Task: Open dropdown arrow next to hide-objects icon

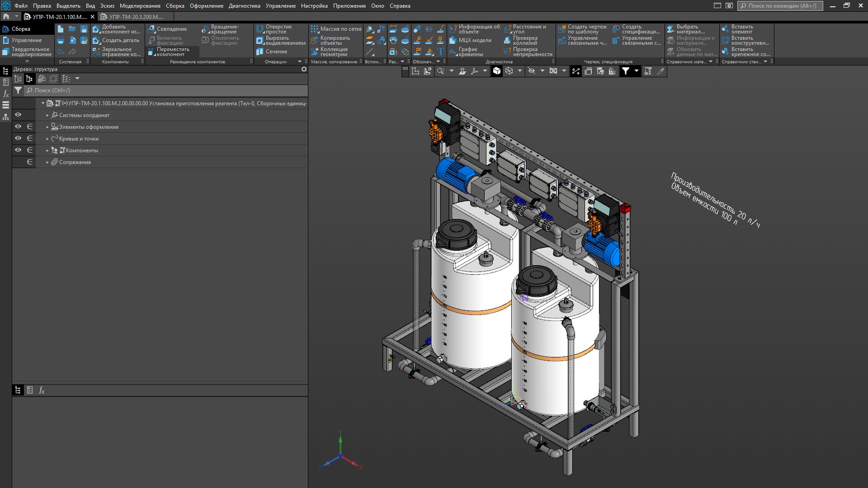Action: (x=542, y=71)
